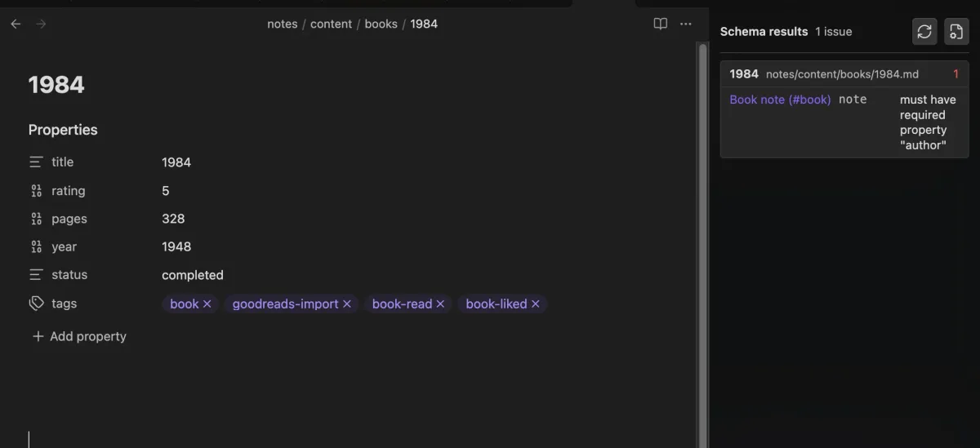Navigate back with the left arrow

click(16, 24)
